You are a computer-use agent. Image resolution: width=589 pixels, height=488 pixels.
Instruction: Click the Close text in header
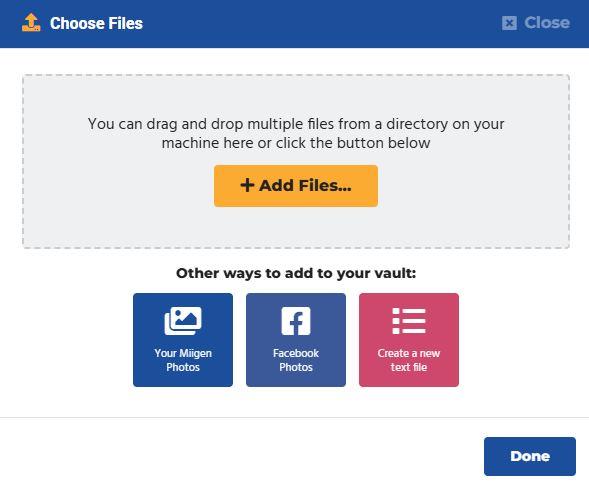point(547,23)
